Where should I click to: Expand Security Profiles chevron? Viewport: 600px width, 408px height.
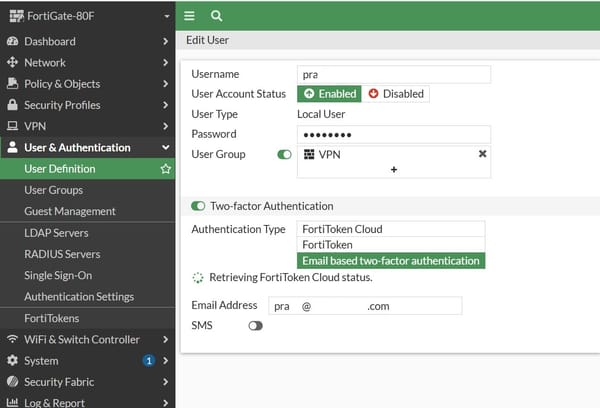[165, 105]
